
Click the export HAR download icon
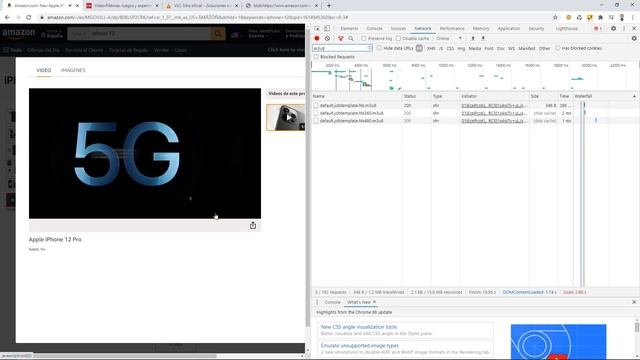pyautogui.click(x=483, y=38)
